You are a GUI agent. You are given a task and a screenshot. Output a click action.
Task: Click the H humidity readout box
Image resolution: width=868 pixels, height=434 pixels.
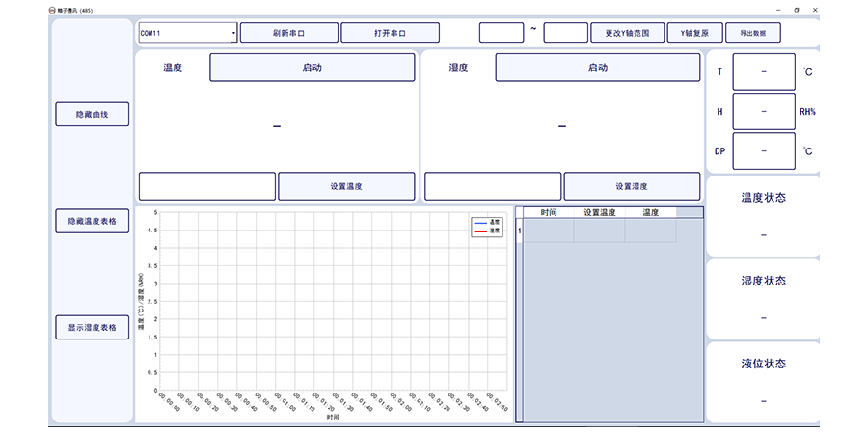(x=764, y=111)
